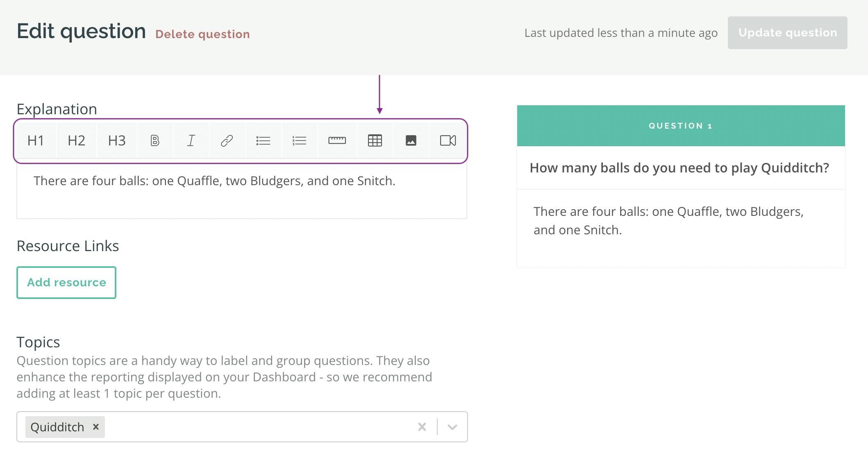Screen dimensions: 868x453
Task: Apply H2 heading format
Action: [x=76, y=141]
